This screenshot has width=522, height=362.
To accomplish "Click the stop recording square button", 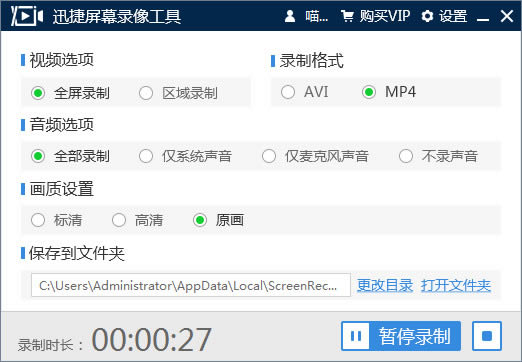I will pyautogui.click(x=487, y=336).
